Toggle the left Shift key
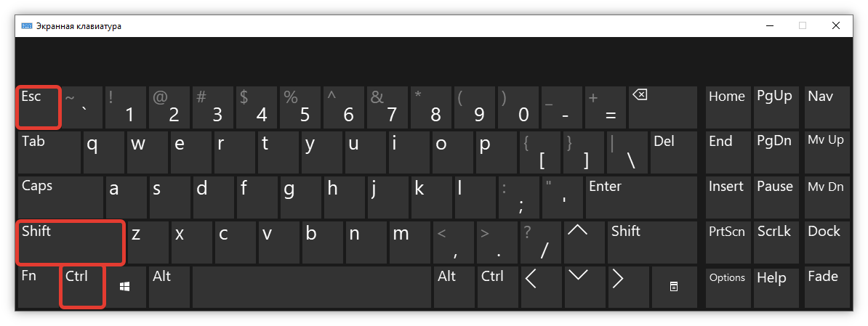 (x=71, y=242)
